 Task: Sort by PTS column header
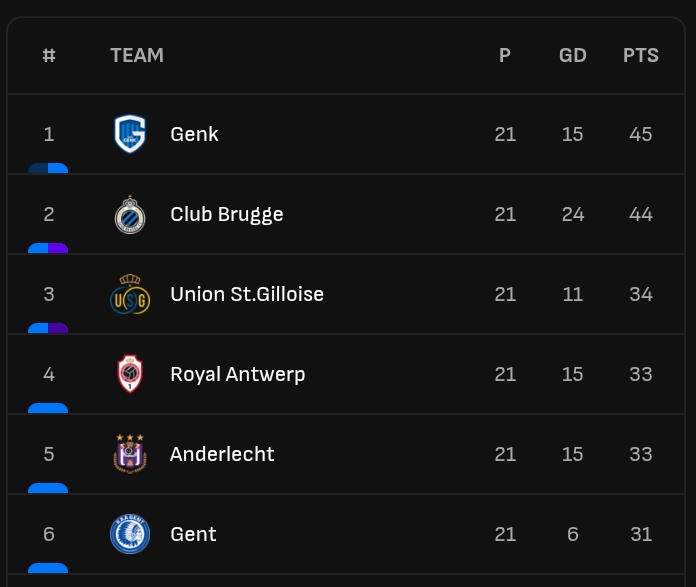tap(641, 56)
